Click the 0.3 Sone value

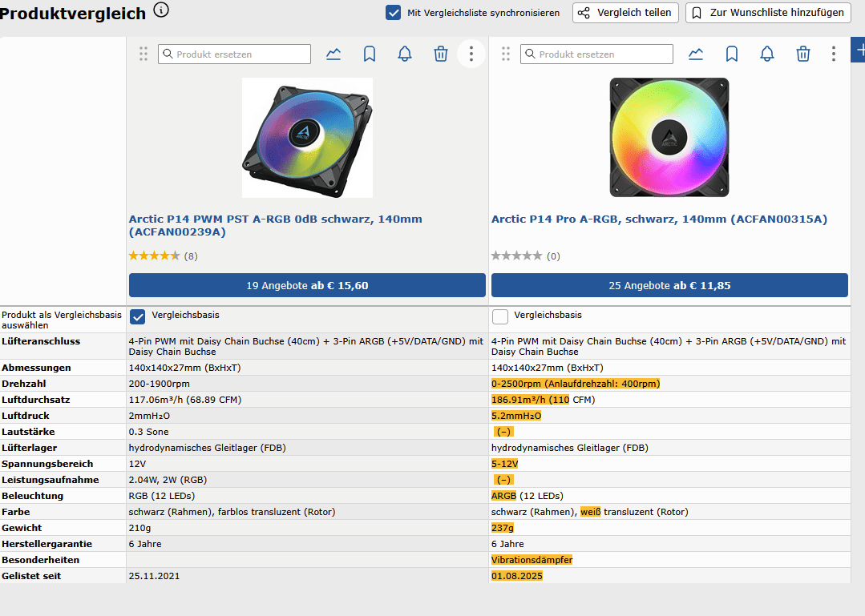(x=148, y=432)
